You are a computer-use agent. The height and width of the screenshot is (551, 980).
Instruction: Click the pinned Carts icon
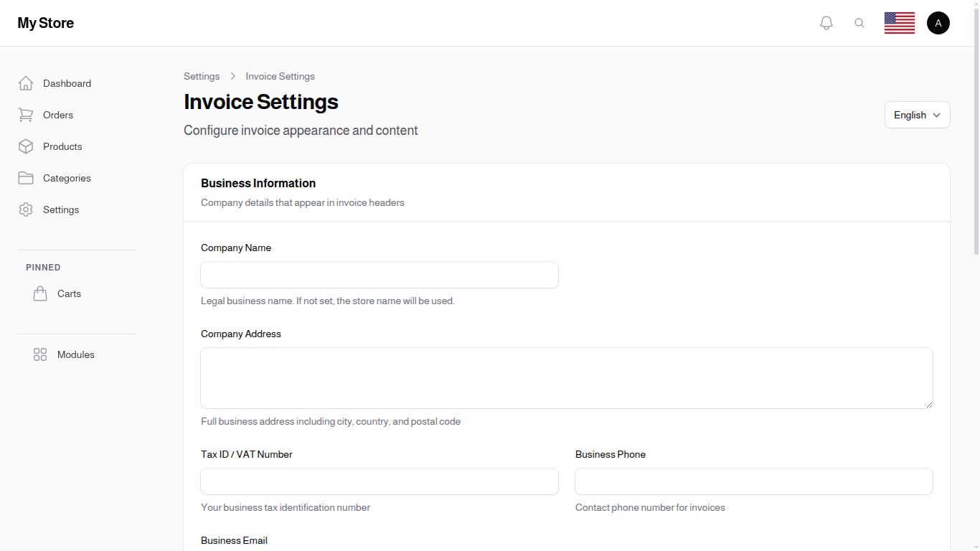point(40,293)
